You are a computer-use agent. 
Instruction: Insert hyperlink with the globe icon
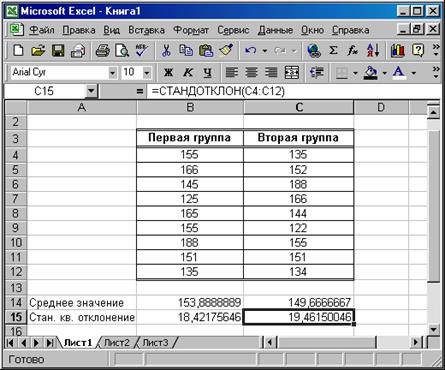[x=314, y=51]
